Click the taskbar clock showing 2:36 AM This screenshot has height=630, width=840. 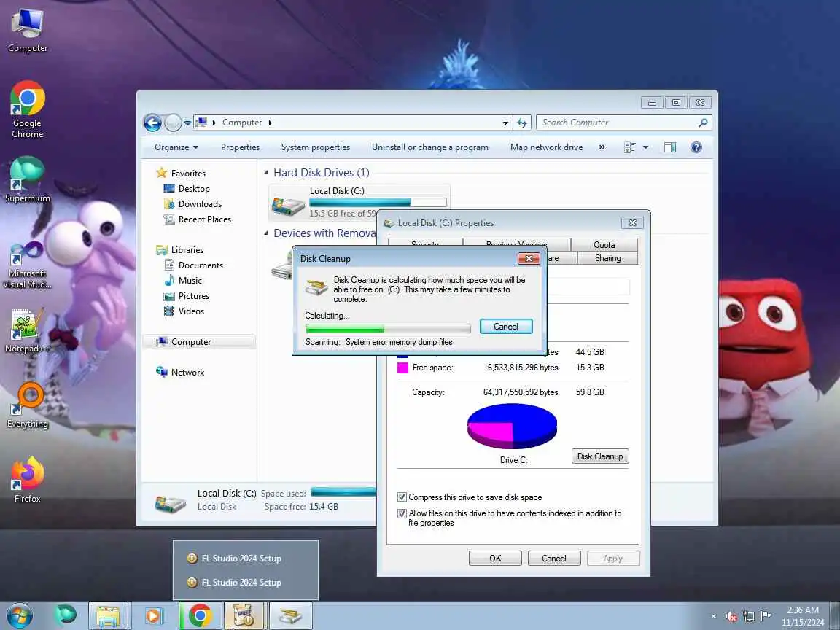pyautogui.click(x=803, y=616)
